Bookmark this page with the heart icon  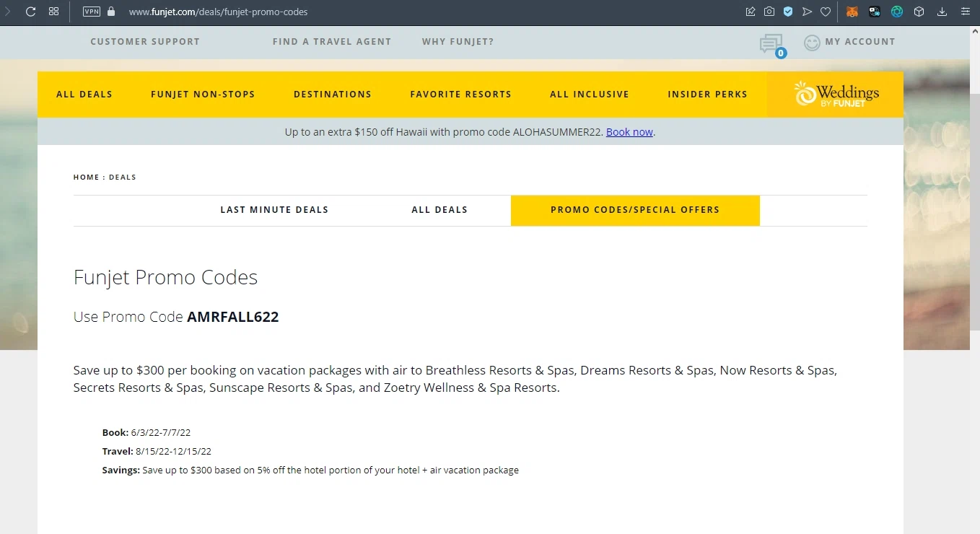pos(826,12)
